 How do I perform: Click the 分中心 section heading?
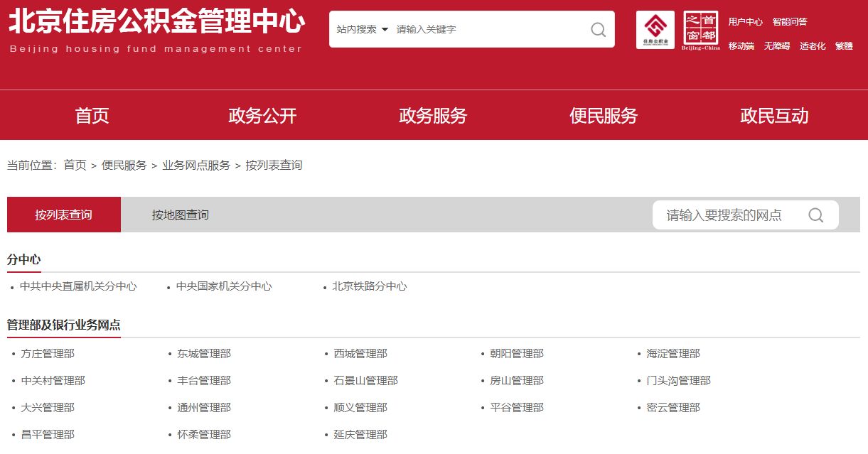click(x=23, y=259)
